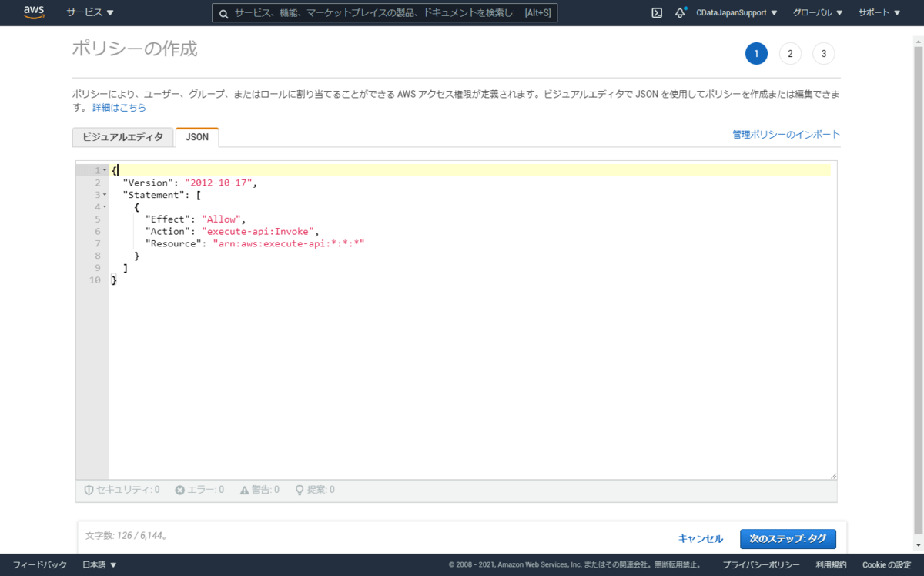Open the グローバル region dropdown
924x576 pixels.
pos(818,12)
